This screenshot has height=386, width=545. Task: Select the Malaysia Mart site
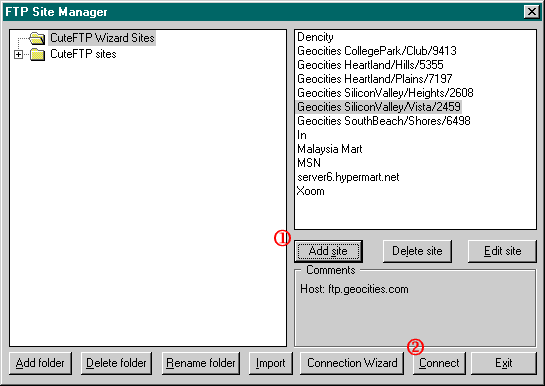click(x=330, y=149)
